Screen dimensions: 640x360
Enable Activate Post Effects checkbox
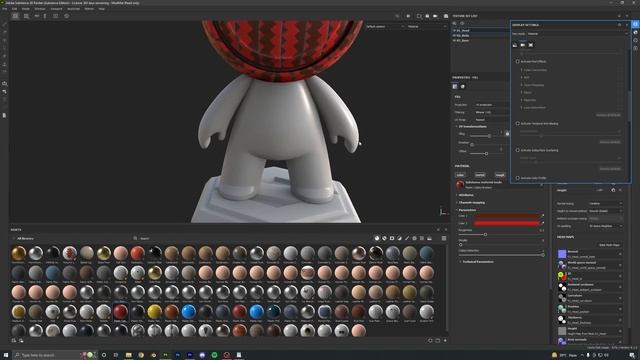pyautogui.click(x=518, y=61)
